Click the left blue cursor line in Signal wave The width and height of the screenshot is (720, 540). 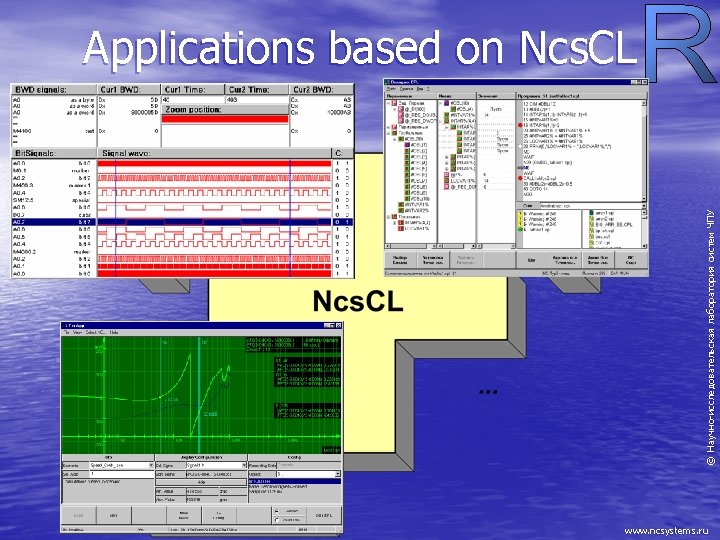point(116,218)
